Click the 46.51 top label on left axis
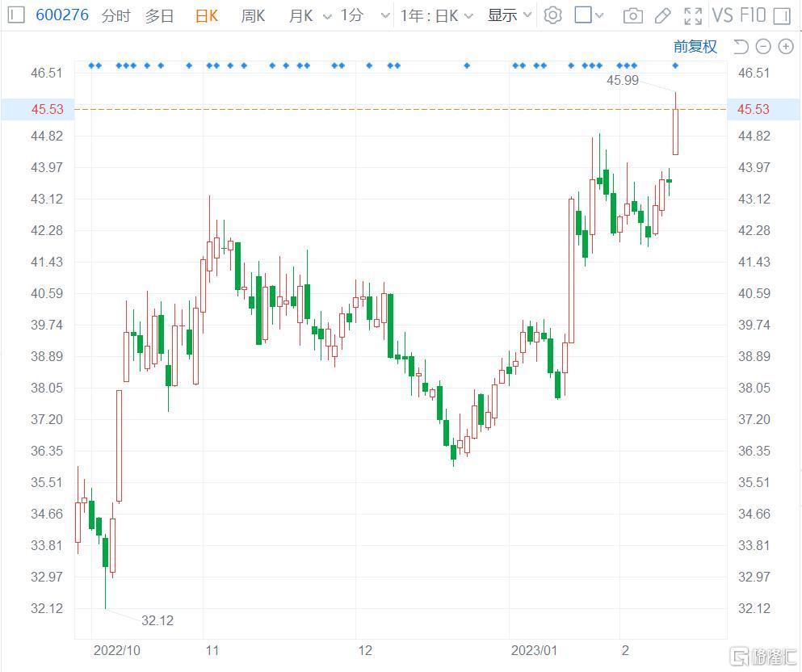The height and width of the screenshot is (672, 802). [x=47, y=73]
